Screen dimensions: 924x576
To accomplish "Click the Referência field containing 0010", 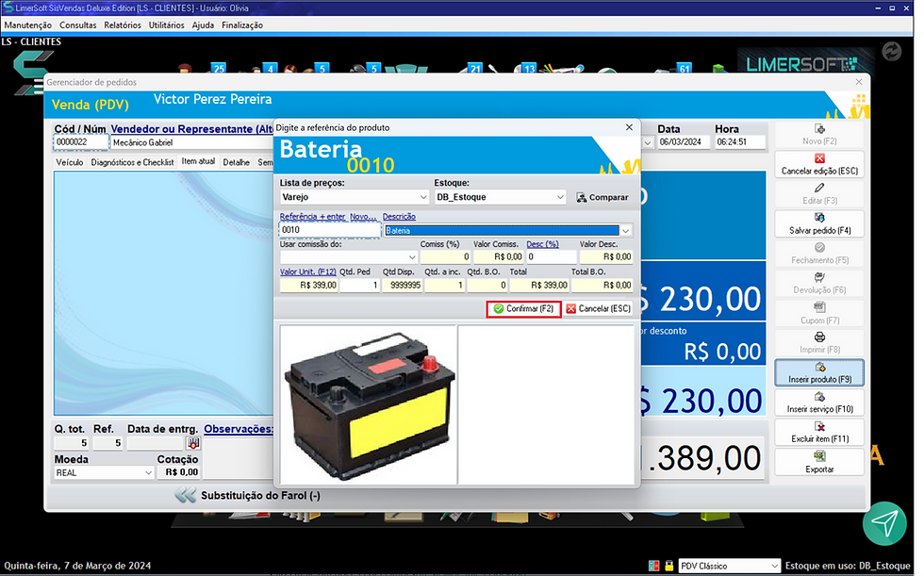I will (329, 230).
